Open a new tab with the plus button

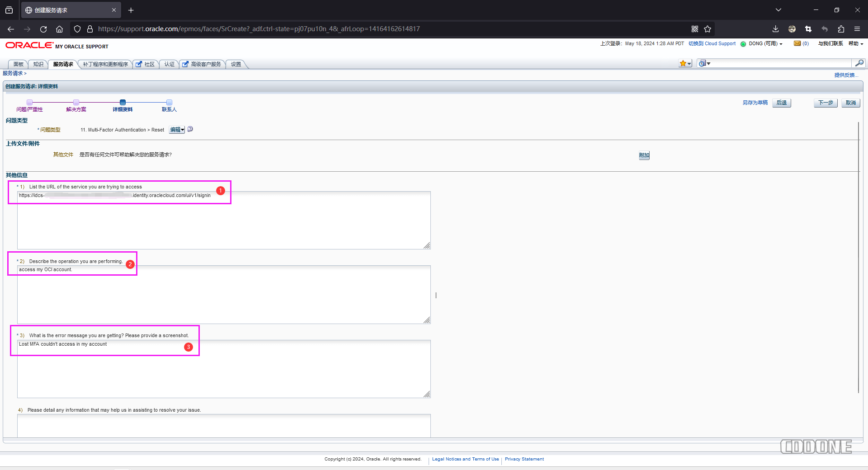(x=131, y=10)
